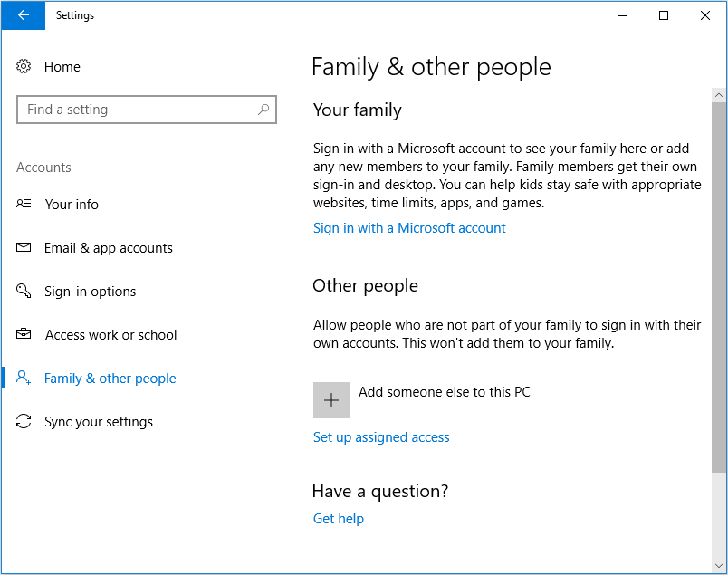Click the Other people heading
728x575 pixels.
point(366,286)
